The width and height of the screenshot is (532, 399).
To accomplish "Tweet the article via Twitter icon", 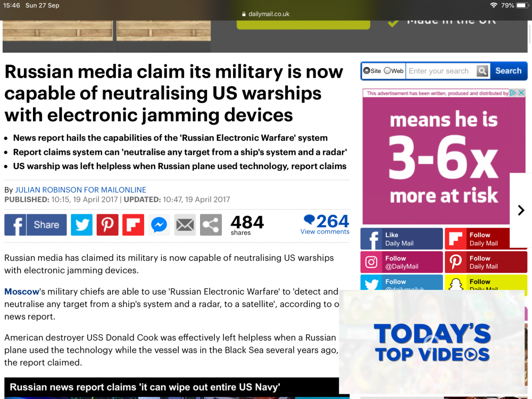I will click(x=81, y=225).
